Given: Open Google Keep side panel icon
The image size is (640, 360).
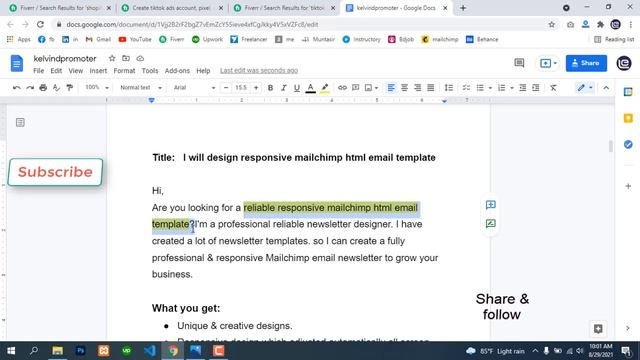Looking at the screenshot, I should (628, 118).
